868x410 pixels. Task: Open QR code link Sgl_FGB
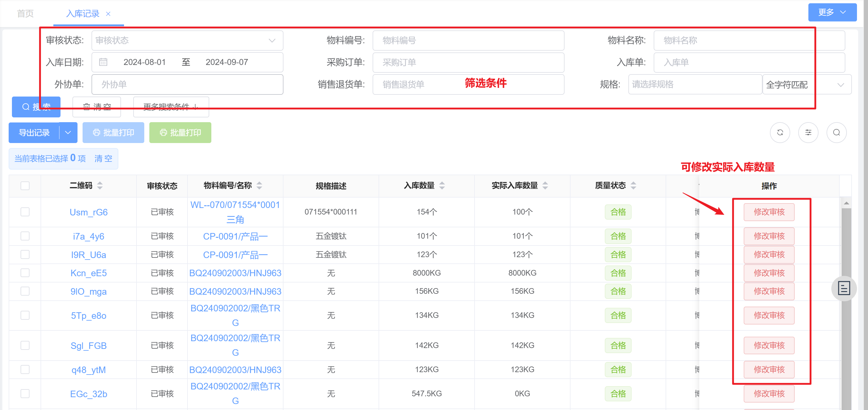89,346
